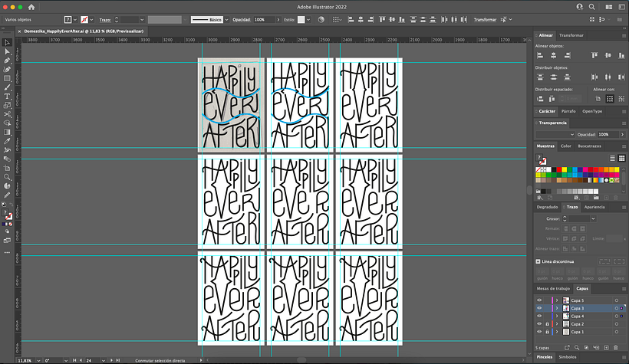Switch to the Buscatrazos tab
This screenshot has height=364, width=629.
pyautogui.click(x=589, y=146)
